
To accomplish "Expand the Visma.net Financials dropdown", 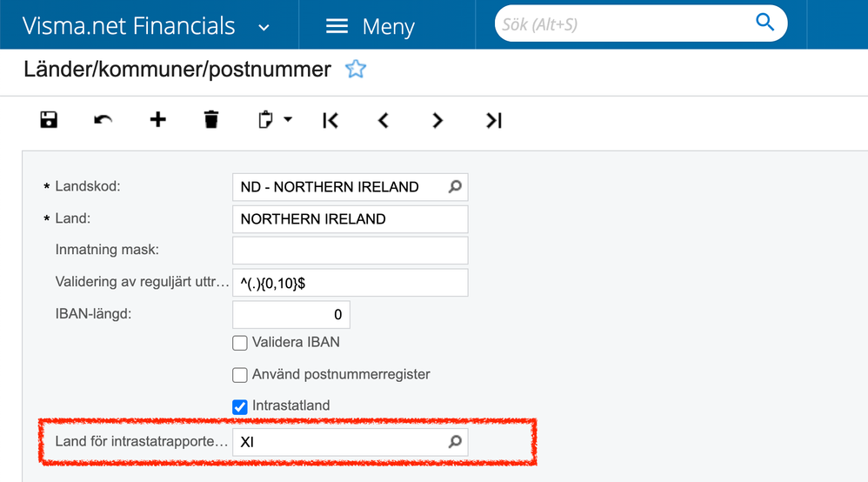I will pos(264,27).
